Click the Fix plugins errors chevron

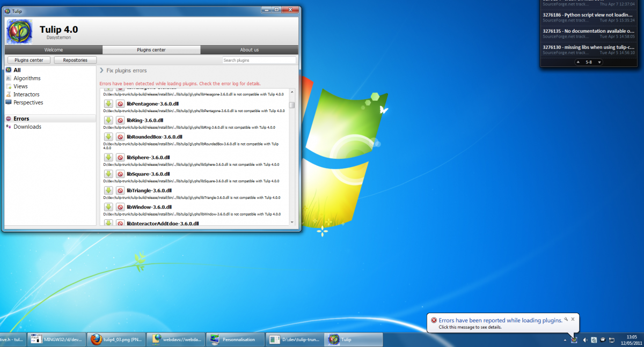pos(102,70)
